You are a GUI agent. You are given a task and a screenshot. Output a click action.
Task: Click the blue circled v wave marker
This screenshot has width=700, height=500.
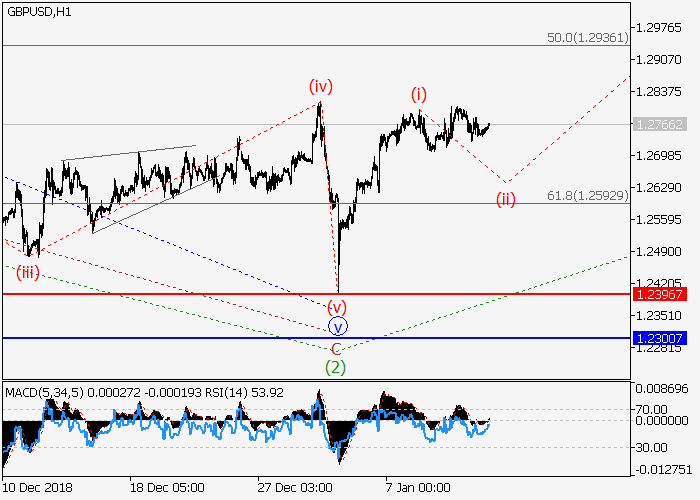click(x=337, y=326)
